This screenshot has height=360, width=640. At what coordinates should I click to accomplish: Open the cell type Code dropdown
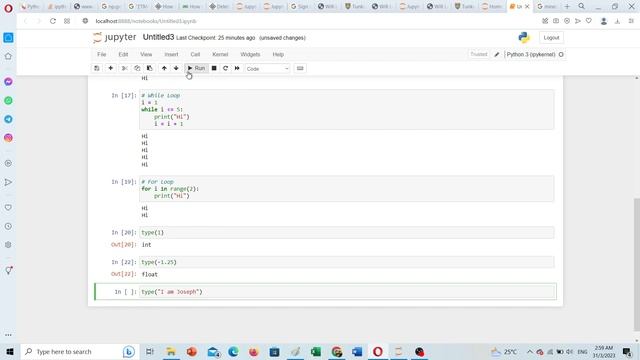tap(267, 69)
